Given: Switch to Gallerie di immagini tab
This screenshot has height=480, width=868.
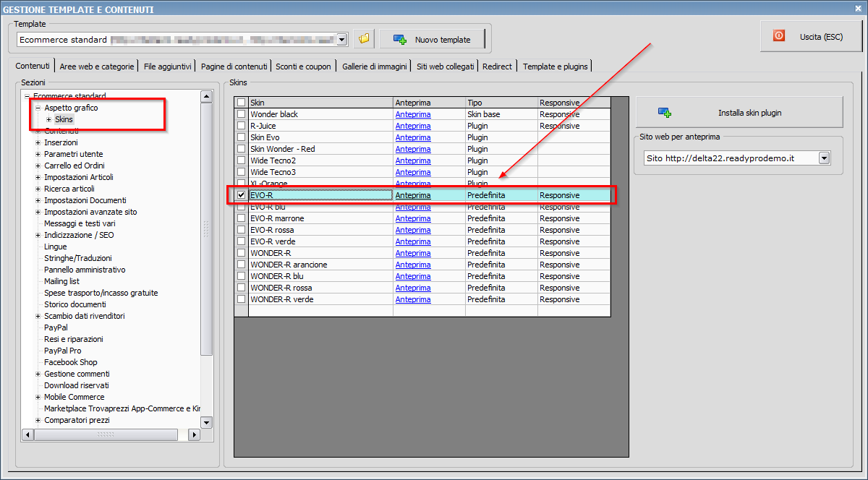Looking at the screenshot, I should click(x=375, y=67).
